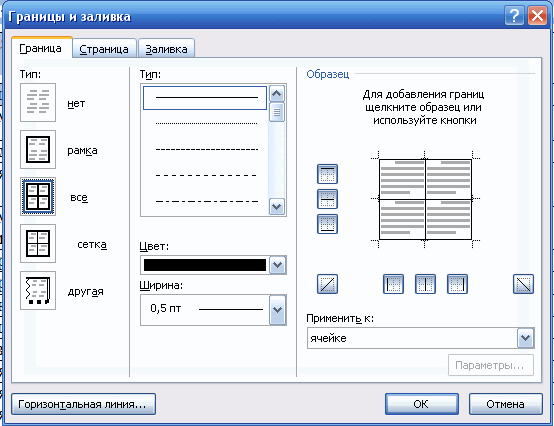Choose the 'другая' custom border preset icon

pos(38,291)
